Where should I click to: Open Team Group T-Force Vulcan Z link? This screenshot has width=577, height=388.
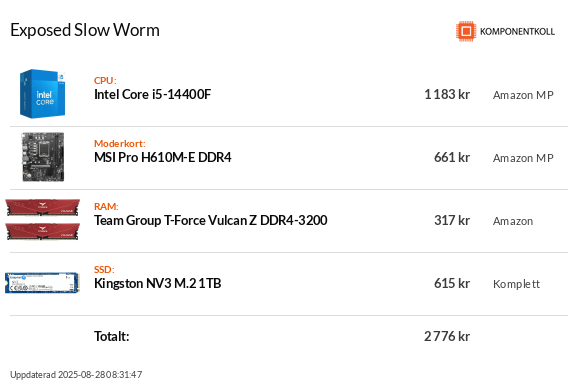(210, 221)
